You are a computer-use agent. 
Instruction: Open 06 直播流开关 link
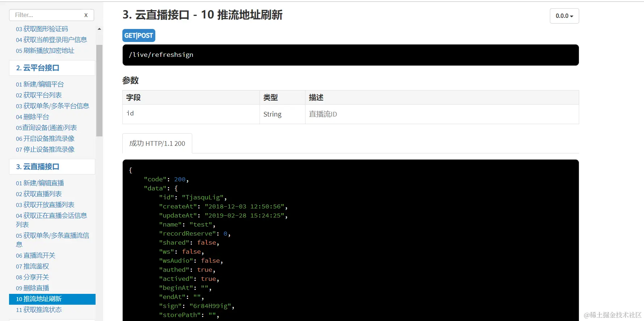[x=35, y=255]
